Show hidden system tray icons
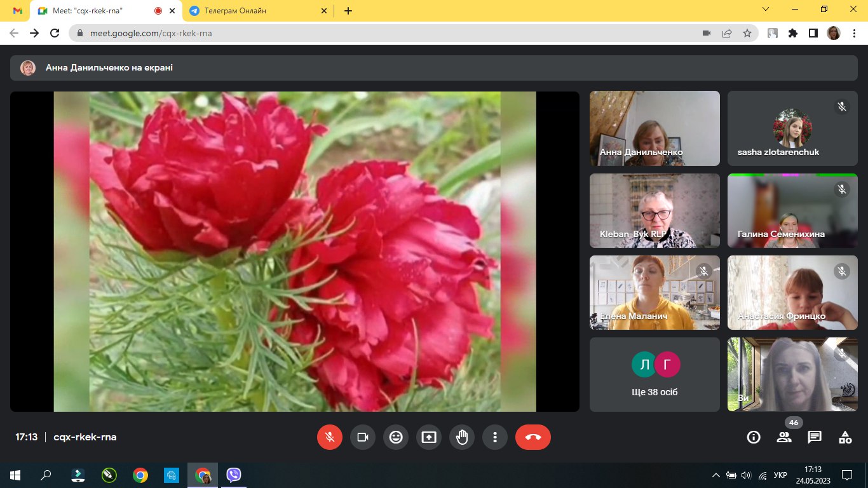Image resolution: width=868 pixels, height=488 pixels. (x=716, y=475)
